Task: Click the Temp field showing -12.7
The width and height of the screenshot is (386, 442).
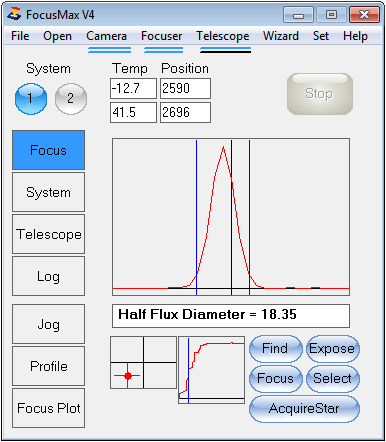Action: [133, 89]
